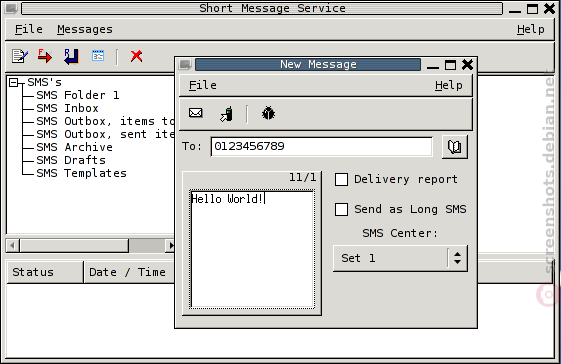Click the mobile phone icon in New Message toolbar
Image resolution: width=561 pixels, height=364 pixels.
click(226, 114)
